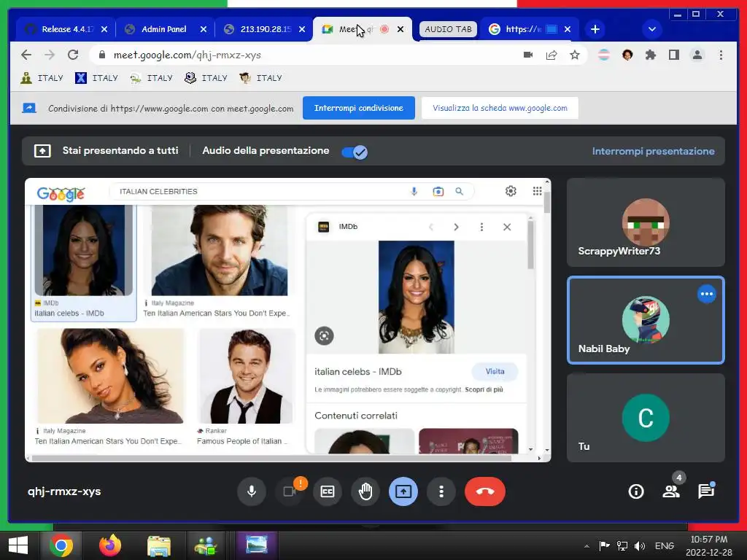
Task: Bookmark this page with star
Action: click(575, 55)
